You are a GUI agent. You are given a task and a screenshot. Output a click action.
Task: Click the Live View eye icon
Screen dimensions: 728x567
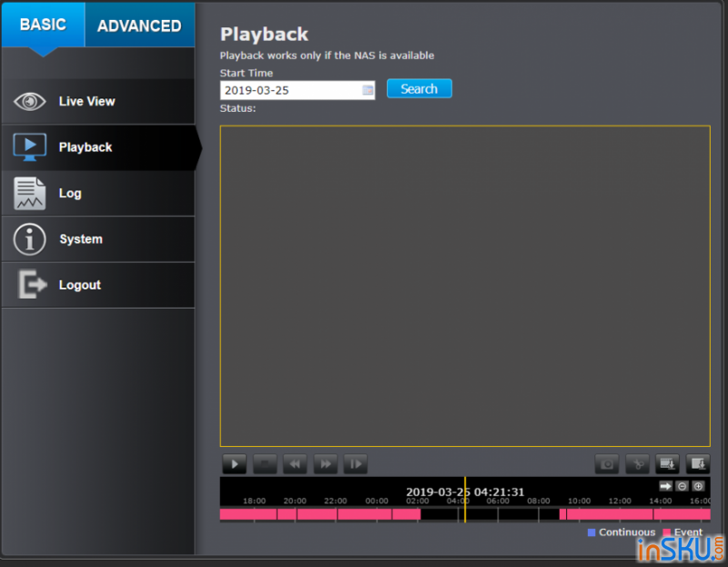tap(30, 101)
